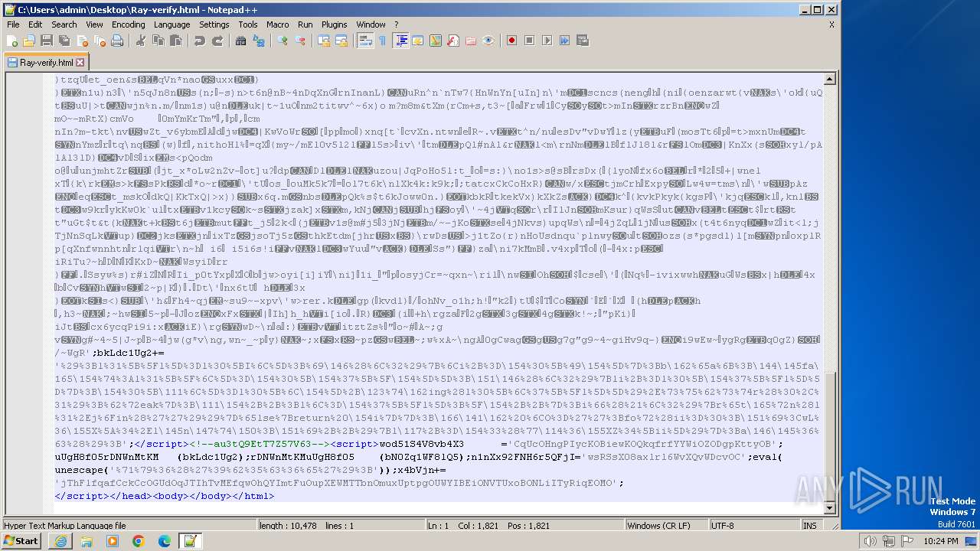Image resolution: width=980 pixels, height=551 pixels.
Task: Click scroll down arrow of vertical scrollbar
Action: pyautogui.click(x=830, y=508)
